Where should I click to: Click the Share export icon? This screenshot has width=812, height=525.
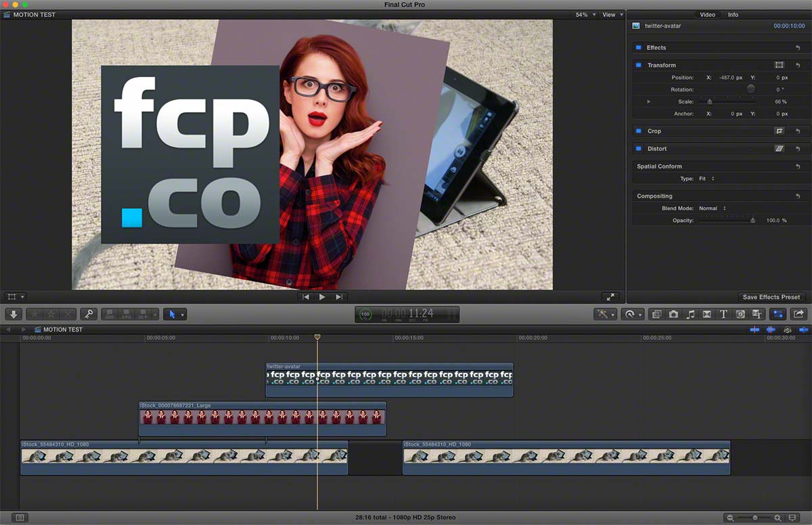(x=798, y=314)
